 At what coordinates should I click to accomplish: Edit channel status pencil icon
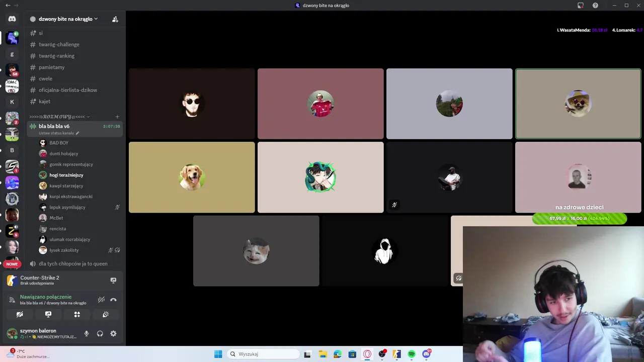[77, 133]
